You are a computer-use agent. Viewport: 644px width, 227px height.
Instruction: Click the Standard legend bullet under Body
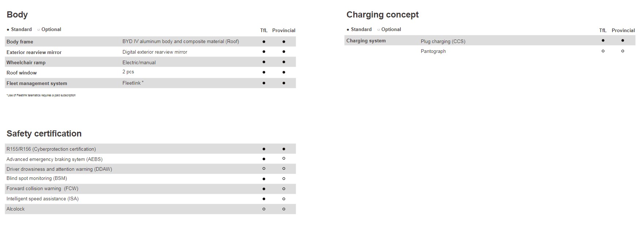pos(8,30)
